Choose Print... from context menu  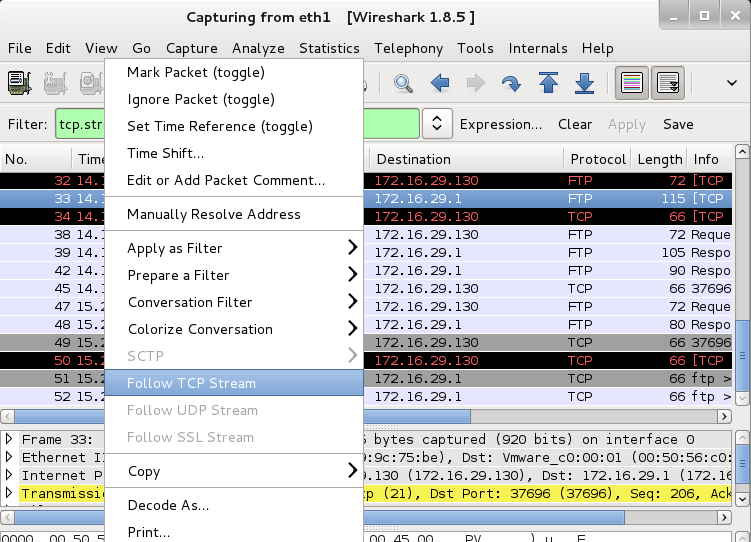(x=234, y=532)
